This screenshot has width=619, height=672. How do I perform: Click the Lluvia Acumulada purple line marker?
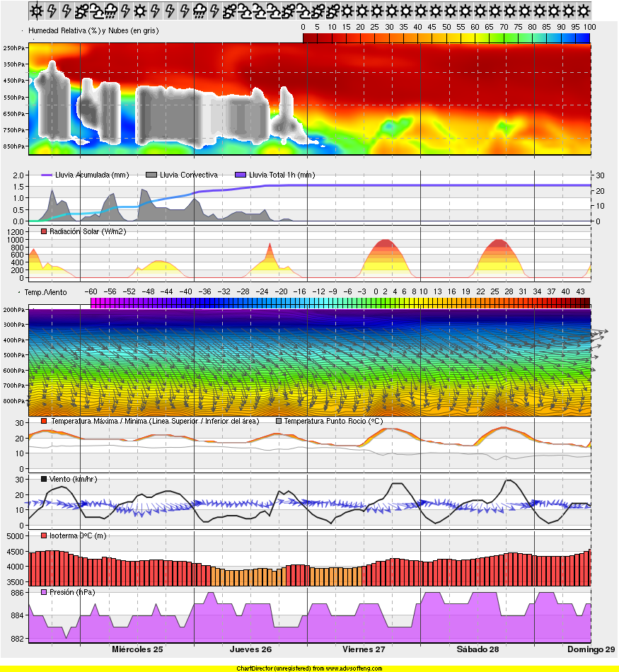pos(46,175)
